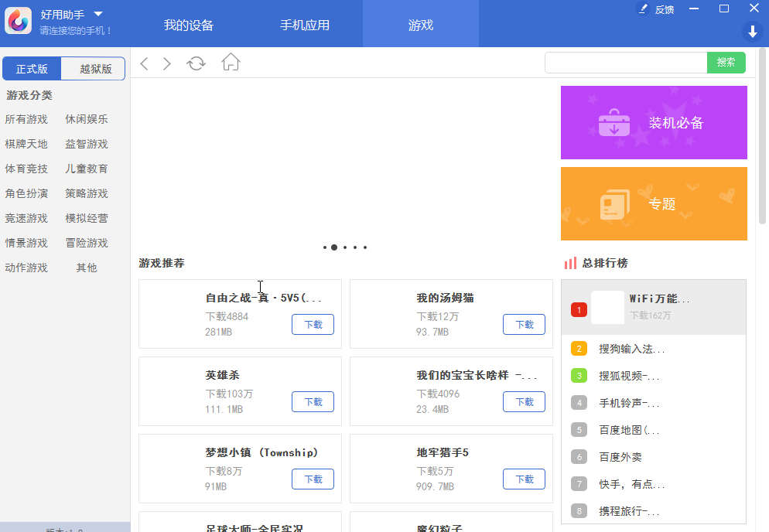Open the 我的设备 tab
Screen dimensions: 769x532
click(x=189, y=25)
